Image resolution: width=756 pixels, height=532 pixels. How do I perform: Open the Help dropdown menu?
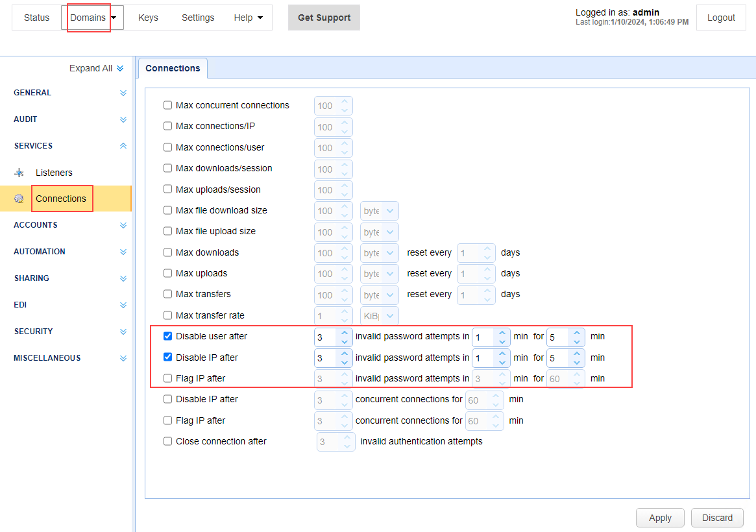[x=249, y=18]
